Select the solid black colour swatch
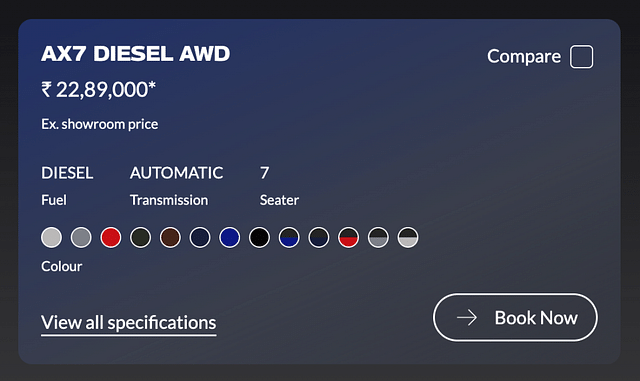 click(x=259, y=237)
